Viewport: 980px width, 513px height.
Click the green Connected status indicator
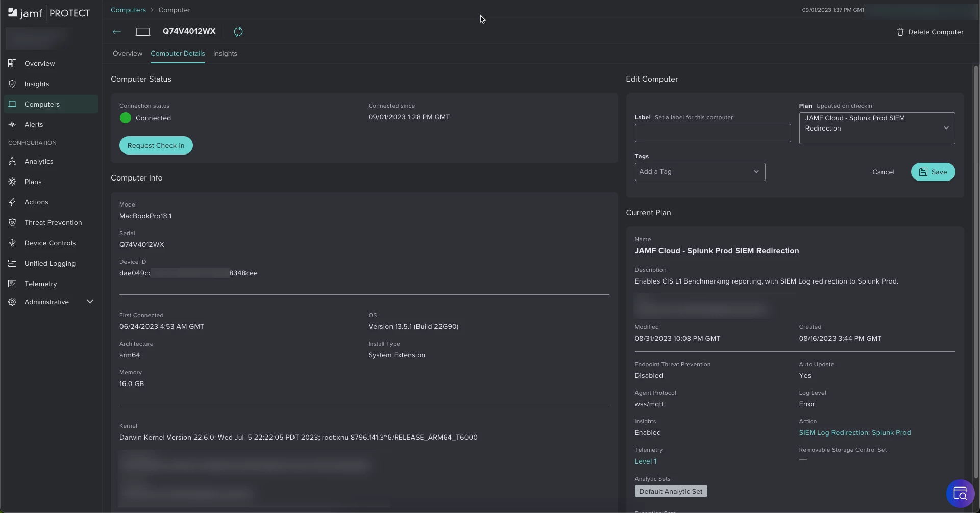point(125,118)
